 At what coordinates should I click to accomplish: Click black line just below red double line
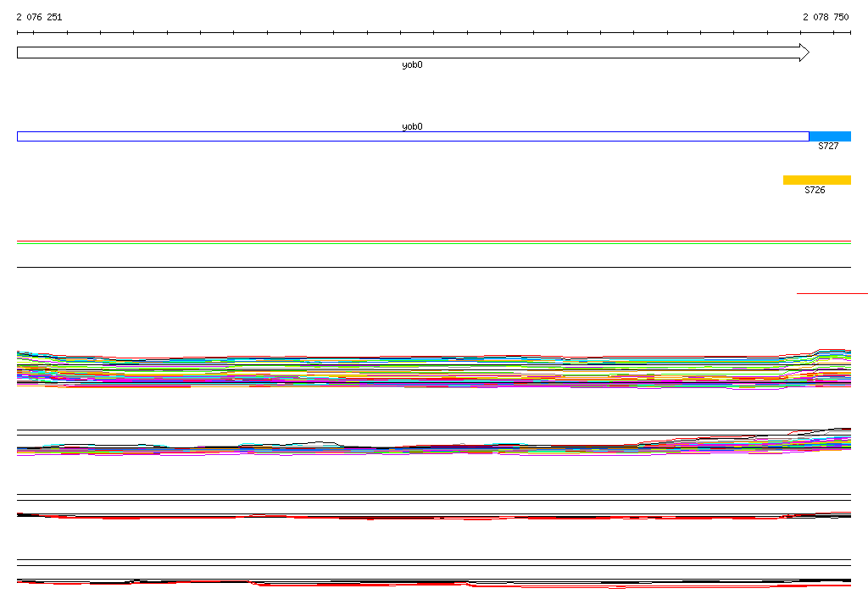point(433,267)
